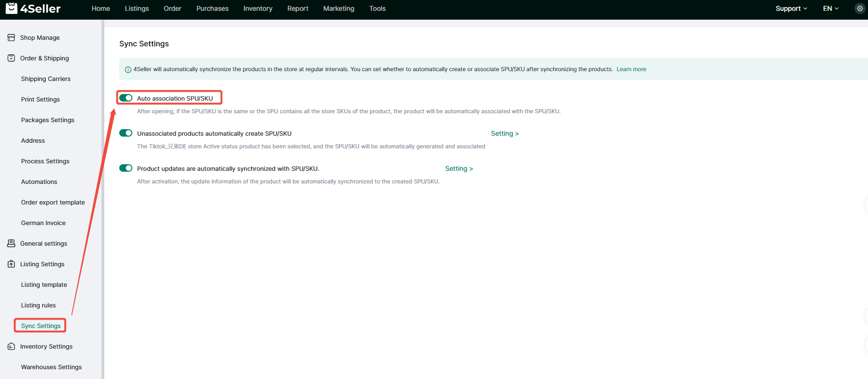Open the Marketing menu
The width and height of the screenshot is (868, 379).
tap(339, 8)
